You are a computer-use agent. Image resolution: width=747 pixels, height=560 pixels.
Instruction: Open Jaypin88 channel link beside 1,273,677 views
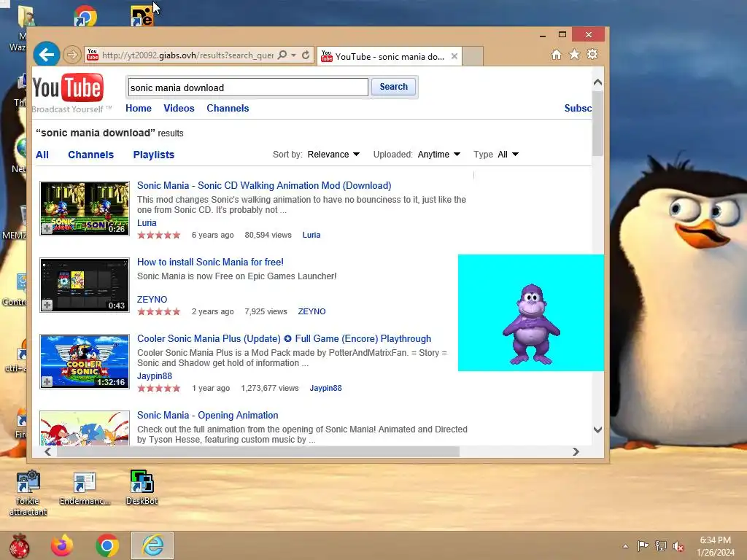326,388
